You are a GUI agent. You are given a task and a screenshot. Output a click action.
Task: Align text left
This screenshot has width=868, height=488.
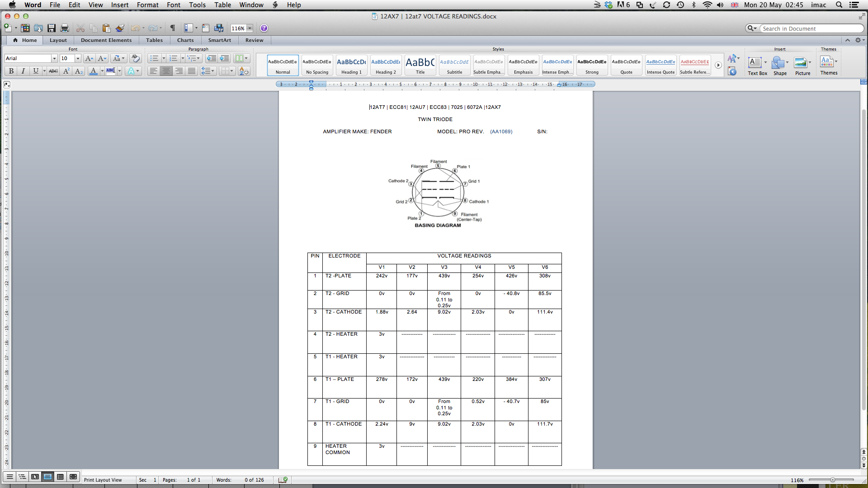tap(154, 71)
